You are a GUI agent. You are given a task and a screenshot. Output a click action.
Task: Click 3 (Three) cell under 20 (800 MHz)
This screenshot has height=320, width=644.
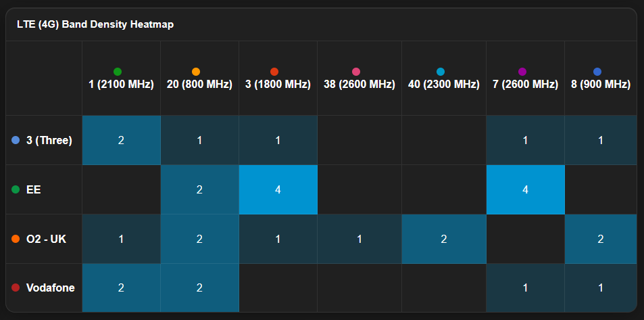[199, 140]
